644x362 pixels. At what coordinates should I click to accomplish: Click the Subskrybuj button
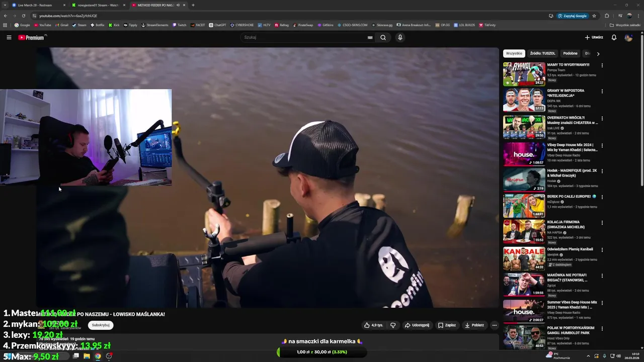(101, 325)
